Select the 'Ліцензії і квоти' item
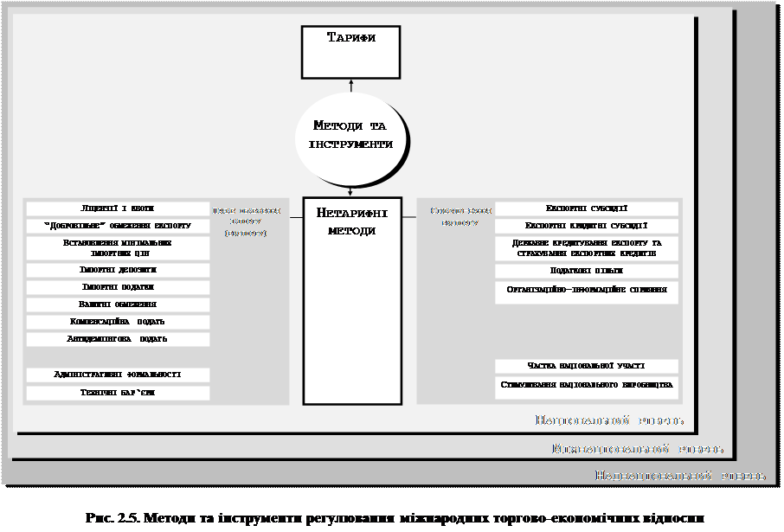 pyautogui.click(x=118, y=208)
